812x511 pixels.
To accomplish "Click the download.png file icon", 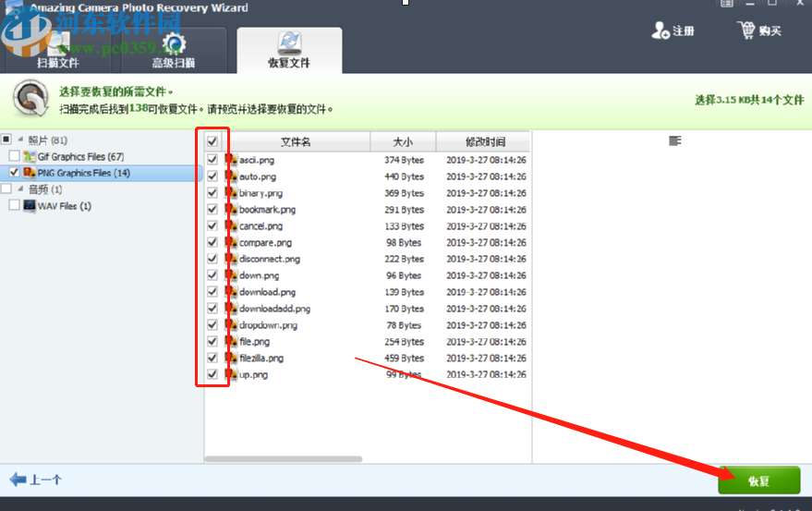I will tap(231, 292).
